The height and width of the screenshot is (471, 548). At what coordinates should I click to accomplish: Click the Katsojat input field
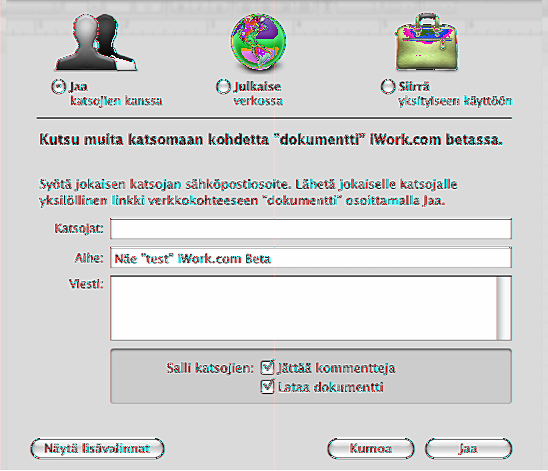tap(311, 229)
